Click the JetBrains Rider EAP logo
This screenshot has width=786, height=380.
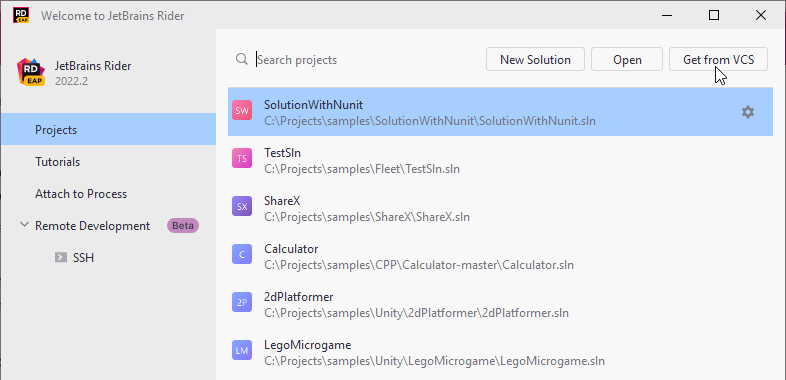pyautogui.click(x=31, y=72)
